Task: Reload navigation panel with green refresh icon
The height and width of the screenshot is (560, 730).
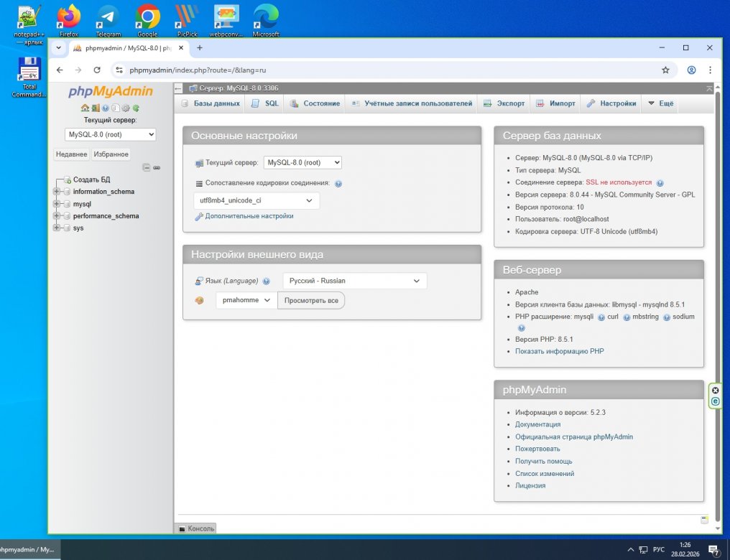Action: pos(136,108)
